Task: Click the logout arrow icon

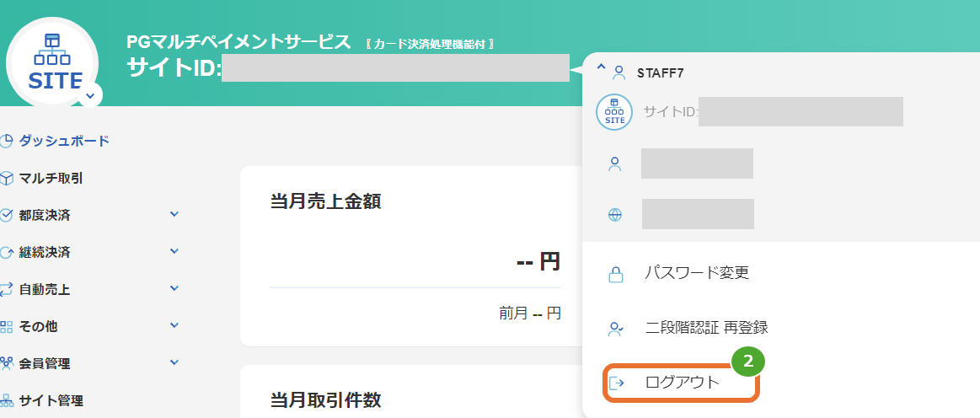Action: click(616, 383)
